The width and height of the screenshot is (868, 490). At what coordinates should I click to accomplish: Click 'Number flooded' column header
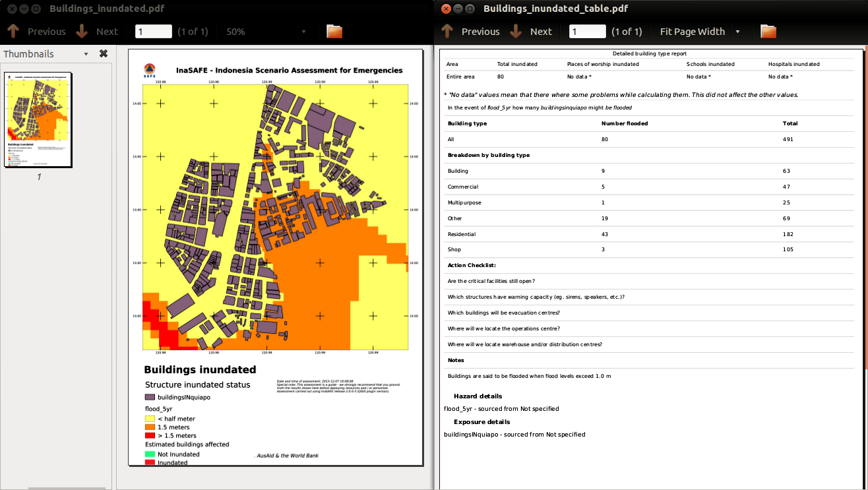point(625,123)
